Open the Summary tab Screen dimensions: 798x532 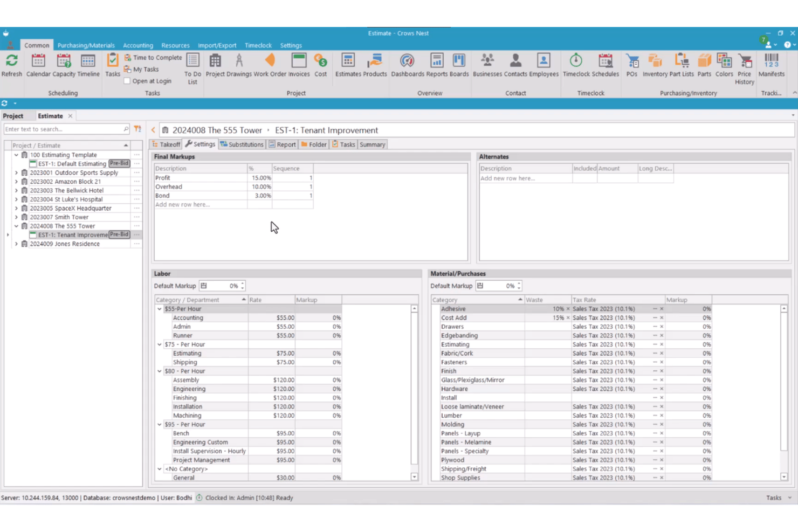click(x=373, y=144)
